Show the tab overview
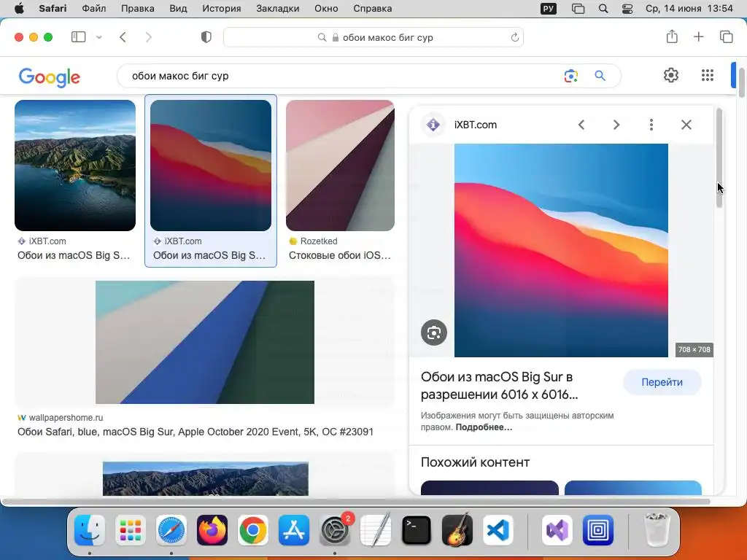Viewport: 747px width, 560px height. (726, 36)
